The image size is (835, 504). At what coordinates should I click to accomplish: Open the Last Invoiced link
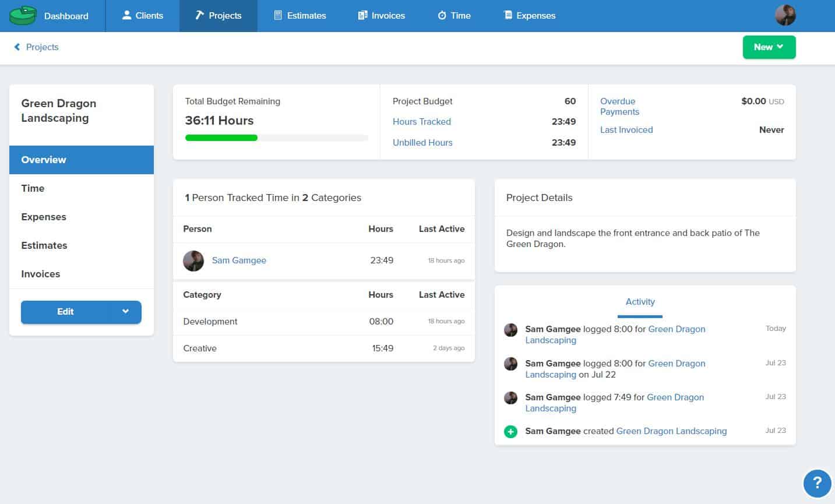click(x=626, y=130)
